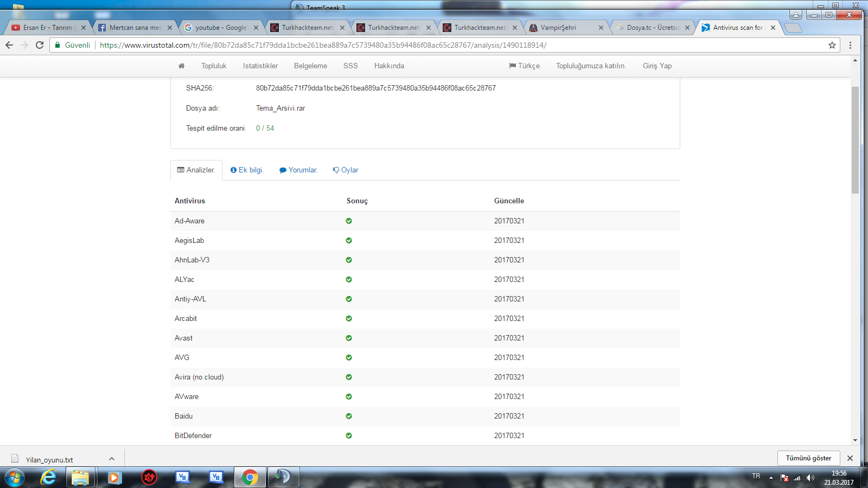Switch to the Ek bilgi tab
Image resolution: width=868 pixels, height=488 pixels.
pyautogui.click(x=247, y=170)
